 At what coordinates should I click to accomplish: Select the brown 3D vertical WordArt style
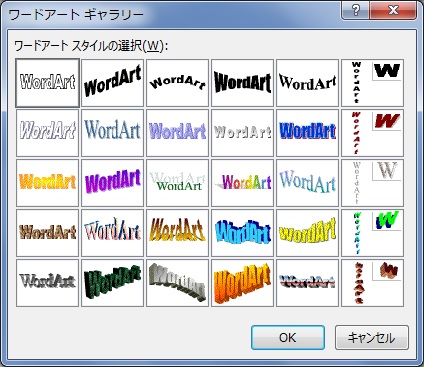[372, 283]
